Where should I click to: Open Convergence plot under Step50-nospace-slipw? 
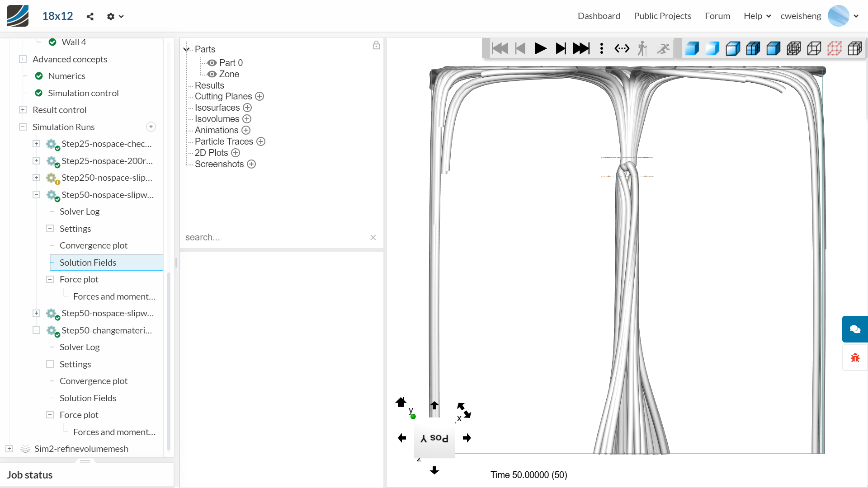click(x=94, y=245)
